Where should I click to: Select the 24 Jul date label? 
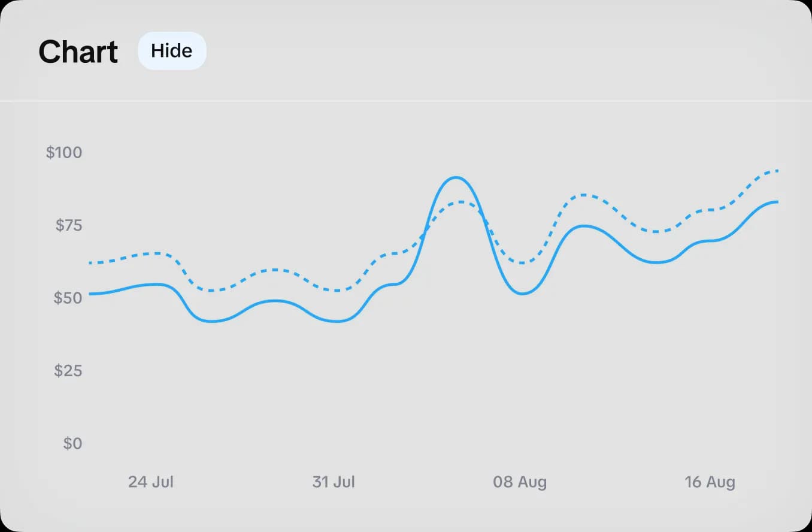150,482
